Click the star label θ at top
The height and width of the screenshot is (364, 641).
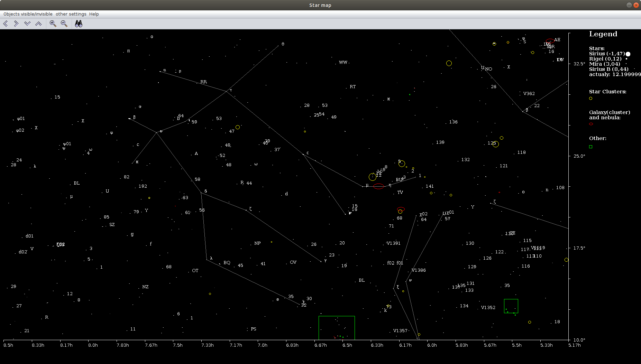coord(283,44)
